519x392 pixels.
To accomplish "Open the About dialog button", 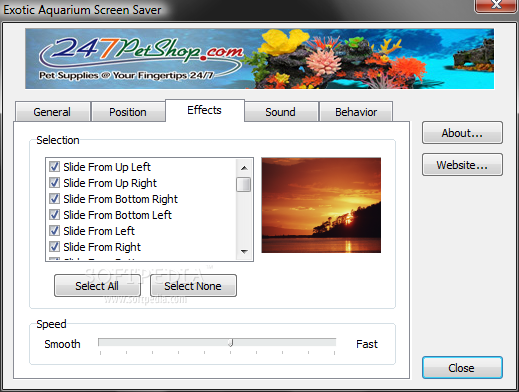I will pyautogui.click(x=462, y=133).
